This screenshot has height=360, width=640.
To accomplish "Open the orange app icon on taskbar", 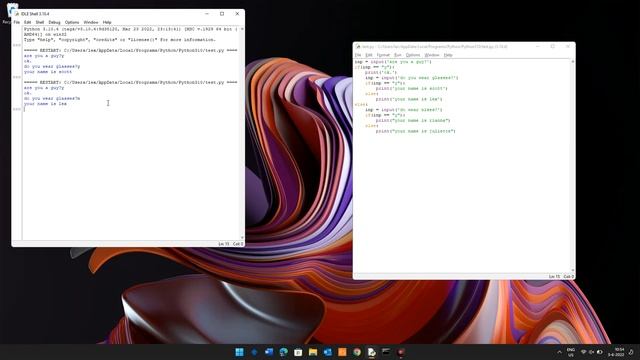I will (342, 352).
